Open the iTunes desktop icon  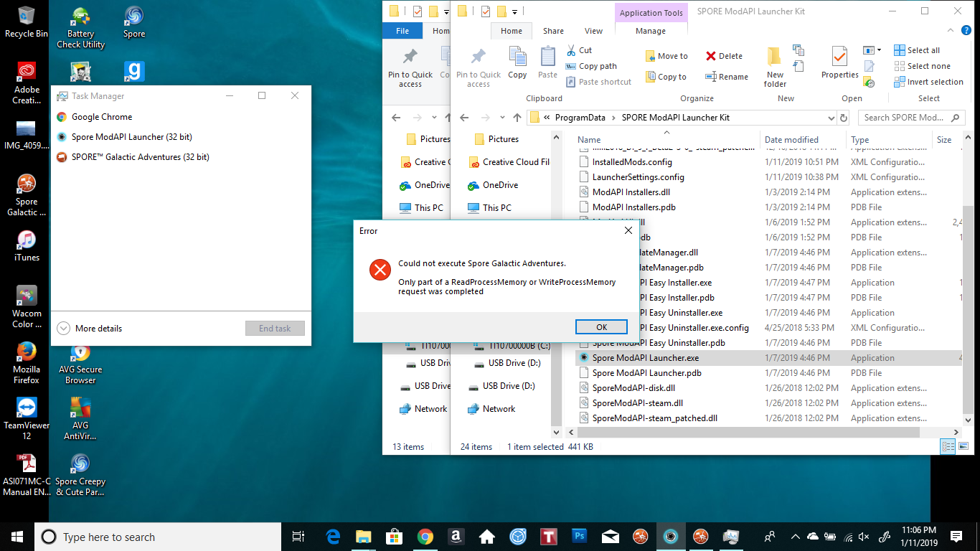pyautogui.click(x=27, y=246)
